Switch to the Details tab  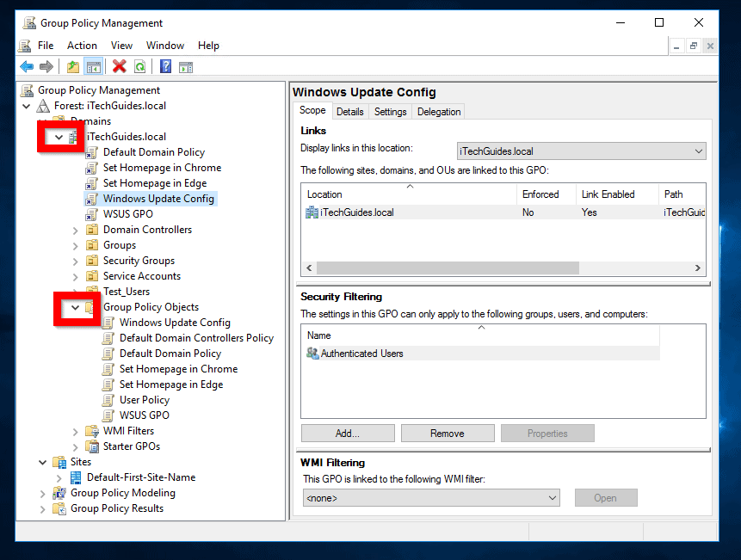click(349, 112)
